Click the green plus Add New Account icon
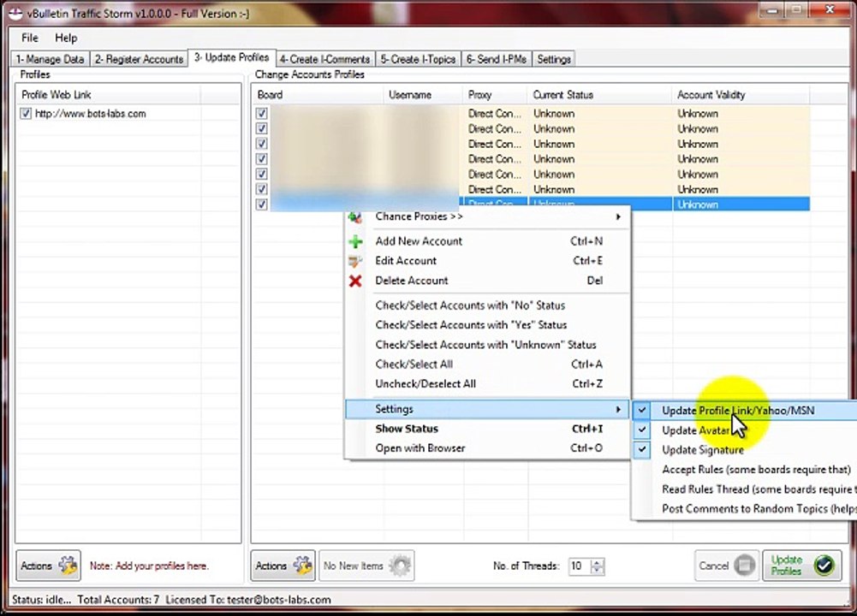Screen dimensions: 857x616 pyautogui.click(x=355, y=241)
